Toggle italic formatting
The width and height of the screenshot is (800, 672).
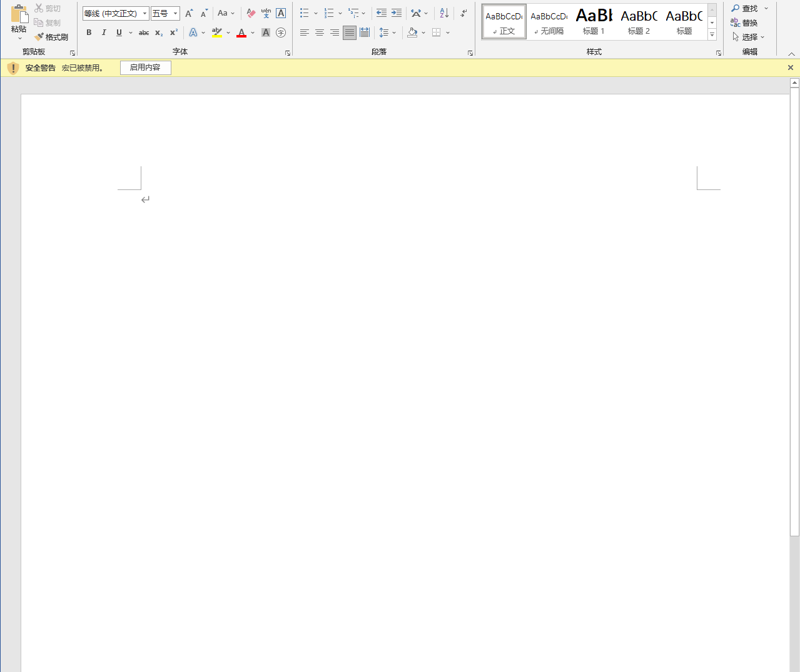click(104, 33)
